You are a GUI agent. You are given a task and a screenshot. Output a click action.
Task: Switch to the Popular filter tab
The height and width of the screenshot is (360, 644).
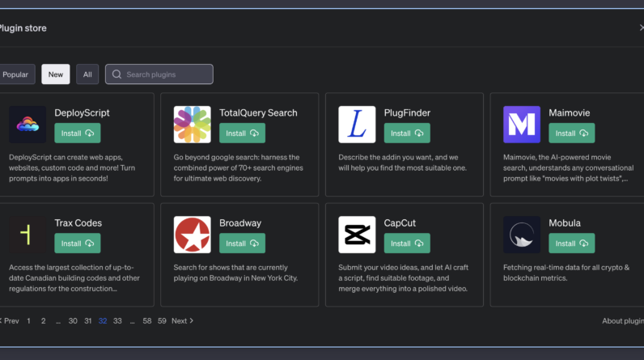[16, 74]
